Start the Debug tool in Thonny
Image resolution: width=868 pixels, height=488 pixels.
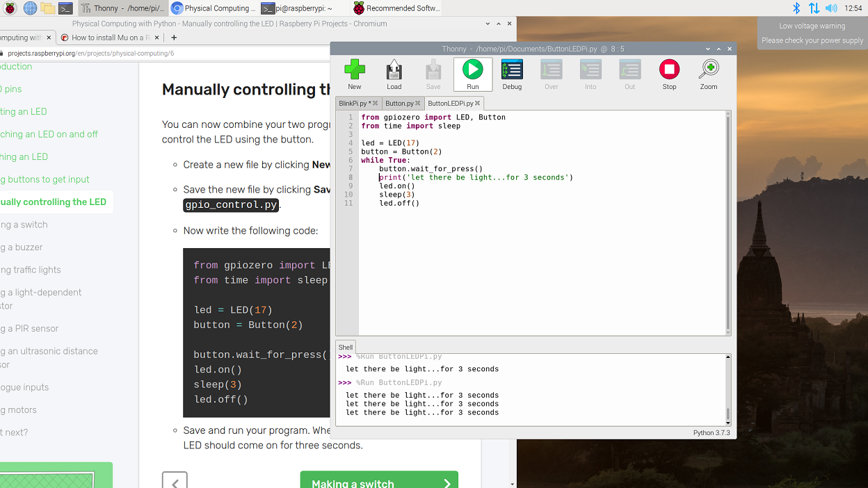click(x=512, y=74)
